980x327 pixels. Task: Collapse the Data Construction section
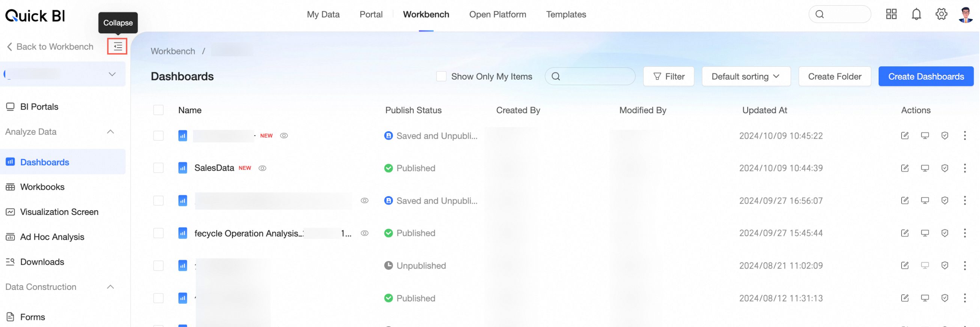tap(111, 287)
